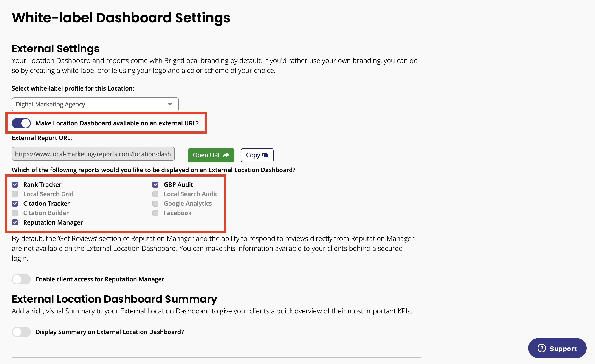The image size is (595, 364).
Task: Check the Facebook checkbox
Action: tap(155, 213)
